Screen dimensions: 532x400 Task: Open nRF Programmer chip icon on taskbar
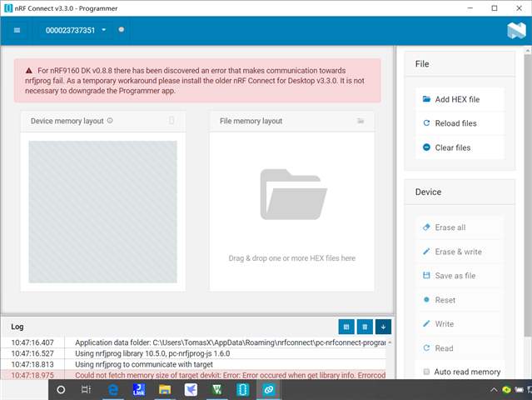click(242, 389)
